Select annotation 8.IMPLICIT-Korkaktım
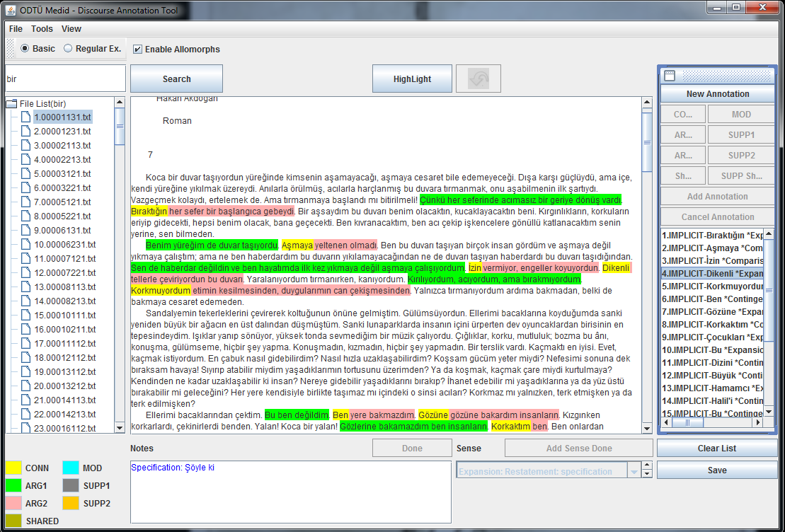Screen dimensions: 785x532 pyautogui.click(x=712, y=324)
